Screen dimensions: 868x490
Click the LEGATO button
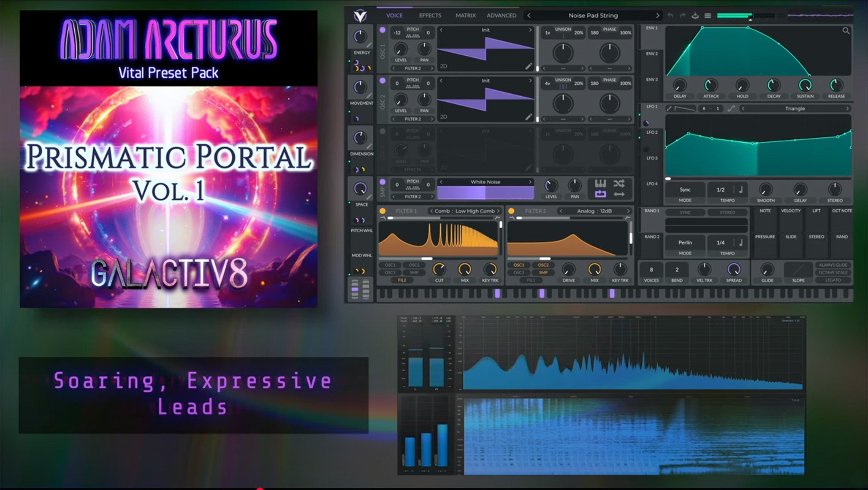tap(833, 280)
